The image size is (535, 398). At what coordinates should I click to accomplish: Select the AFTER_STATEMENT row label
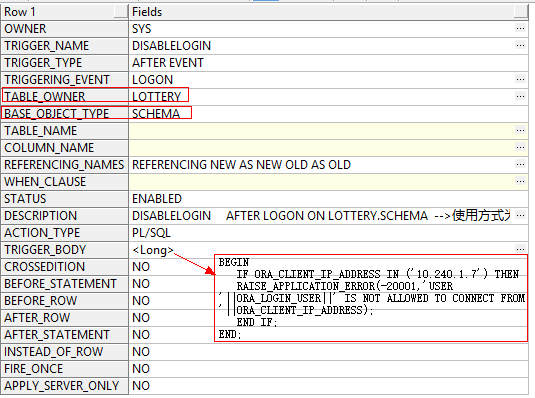point(64,335)
